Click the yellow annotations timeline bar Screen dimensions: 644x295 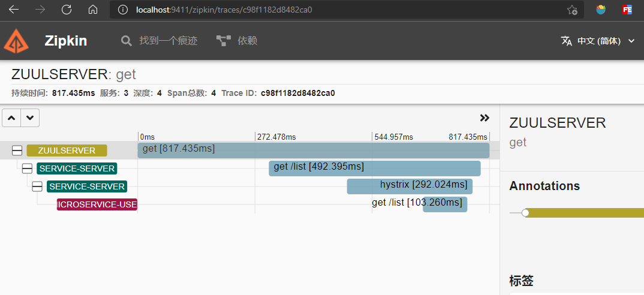point(585,213)
